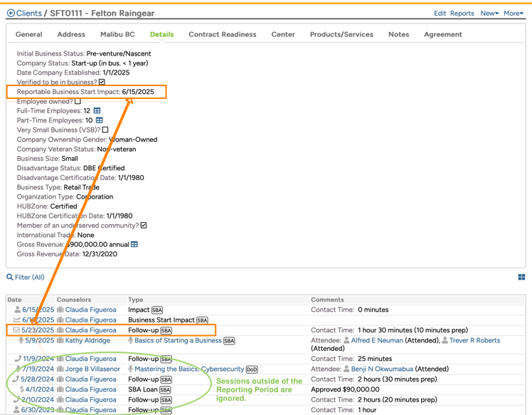
Task: Toggle the 'Verified to be in business?' checkbox
Action: coord(102,82)
